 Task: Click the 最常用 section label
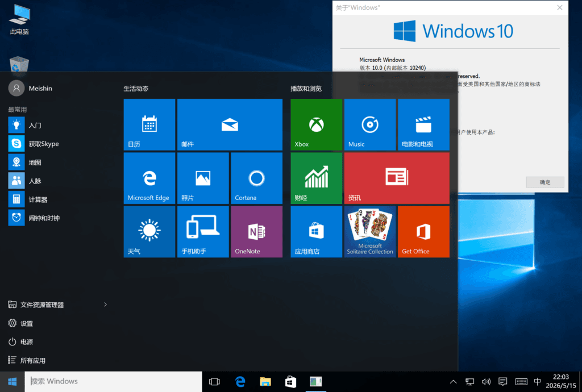click(x=18, y=110)
